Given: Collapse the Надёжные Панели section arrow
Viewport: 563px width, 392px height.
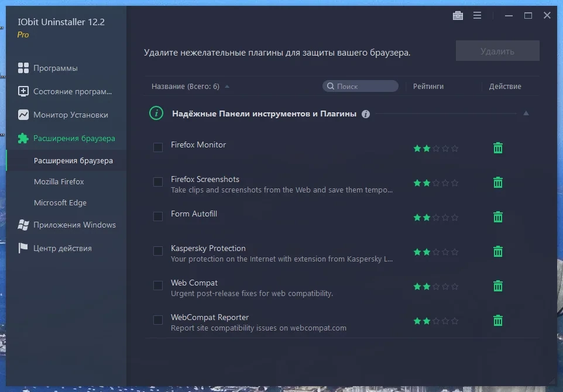Looking at the screenshot, I should [526, 114].
